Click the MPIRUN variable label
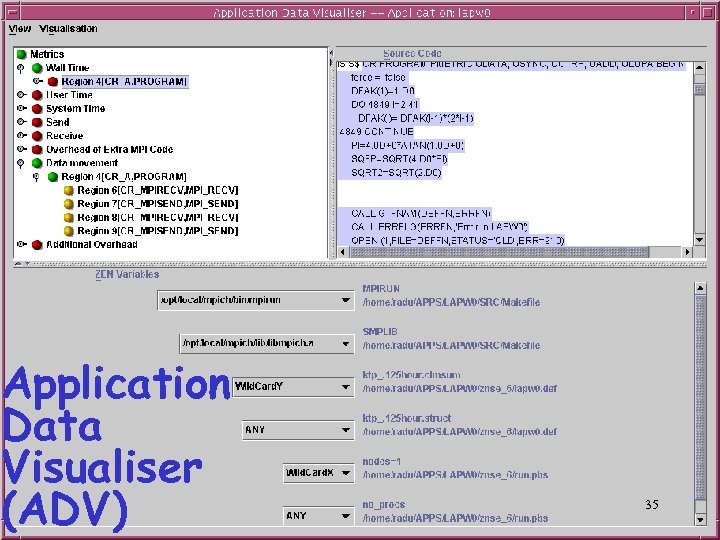 381,289
